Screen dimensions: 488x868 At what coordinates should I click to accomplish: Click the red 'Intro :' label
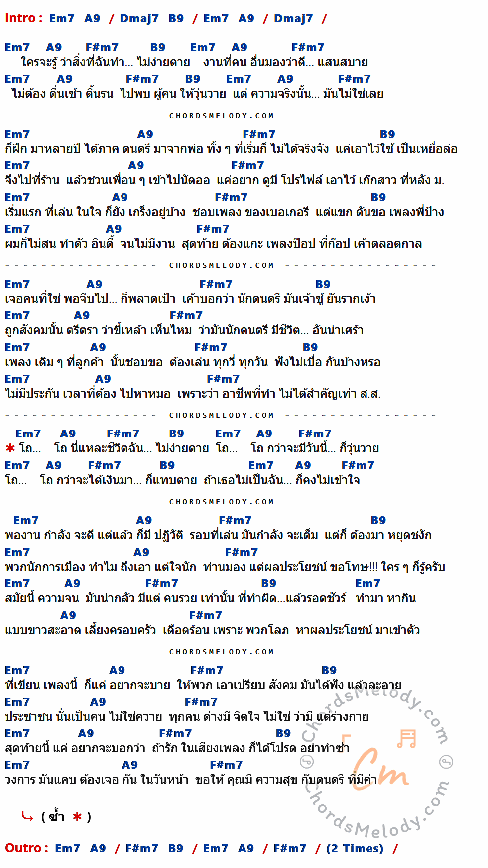(23, 18)
